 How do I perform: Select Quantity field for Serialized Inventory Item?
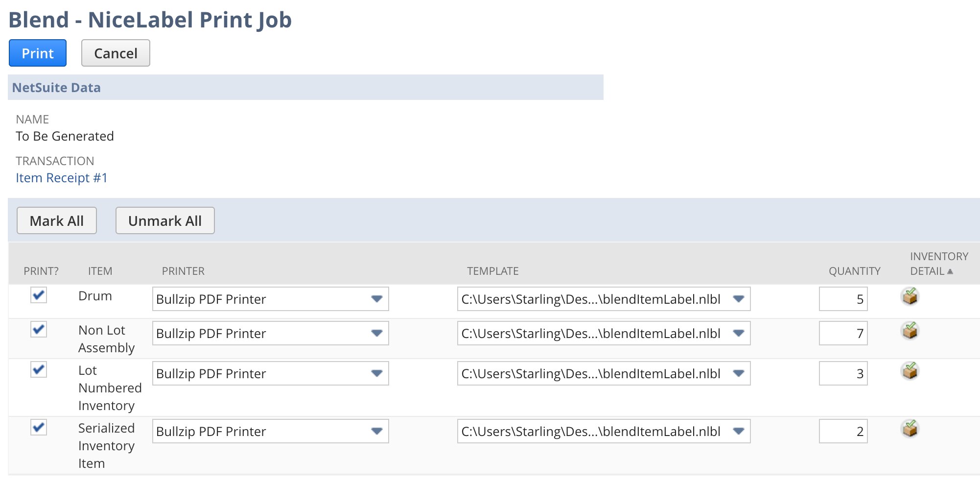[x=843, y=431]
